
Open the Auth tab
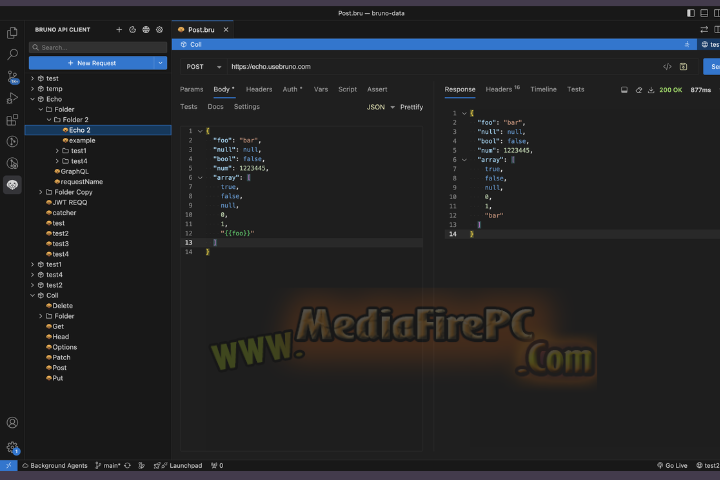tap(292, 90)
